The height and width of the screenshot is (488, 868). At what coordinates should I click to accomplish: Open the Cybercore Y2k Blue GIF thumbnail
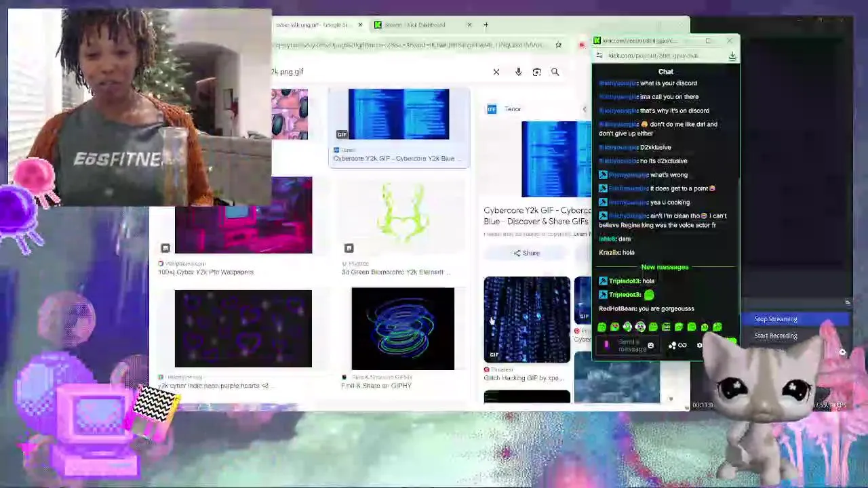pos(399,114)
